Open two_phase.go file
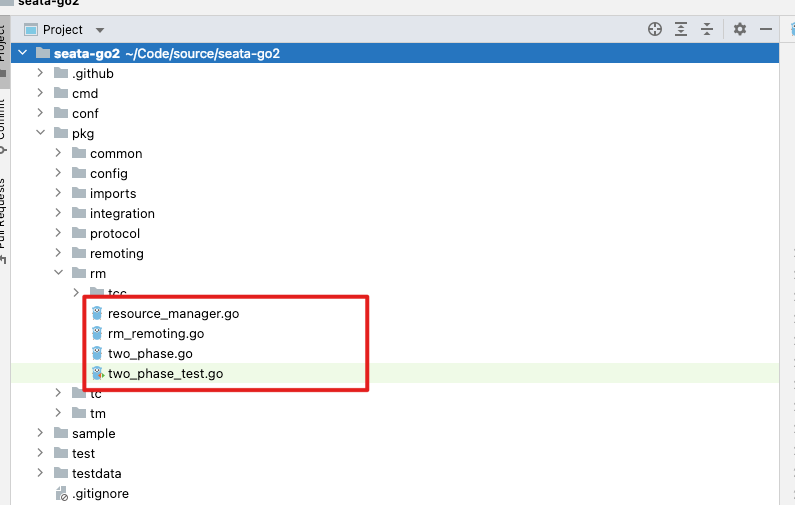 [150, 354]
